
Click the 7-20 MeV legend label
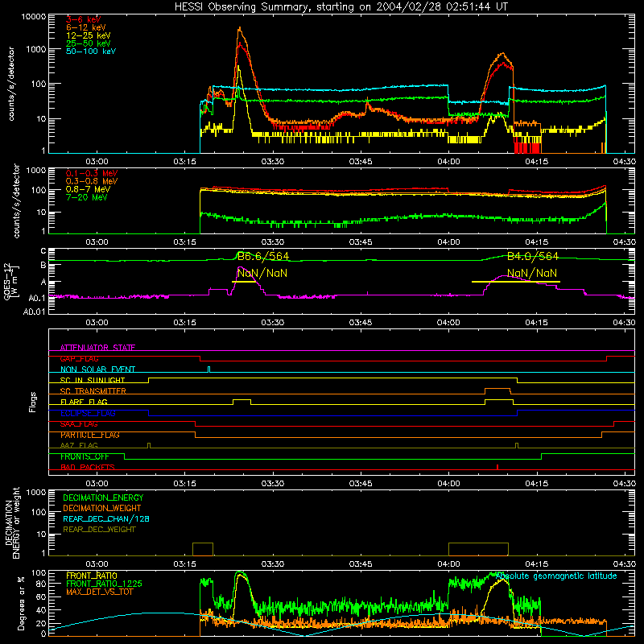click(87, 197)
